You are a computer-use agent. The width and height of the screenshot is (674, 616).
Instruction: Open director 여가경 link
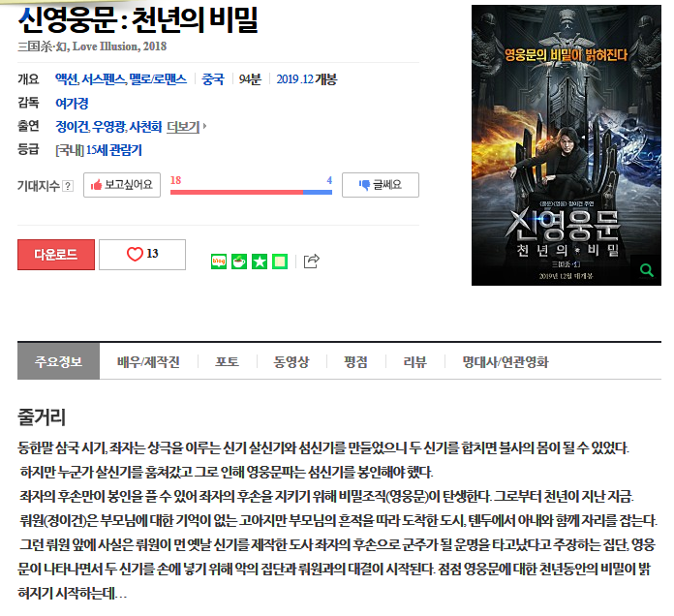click(72, 103)
